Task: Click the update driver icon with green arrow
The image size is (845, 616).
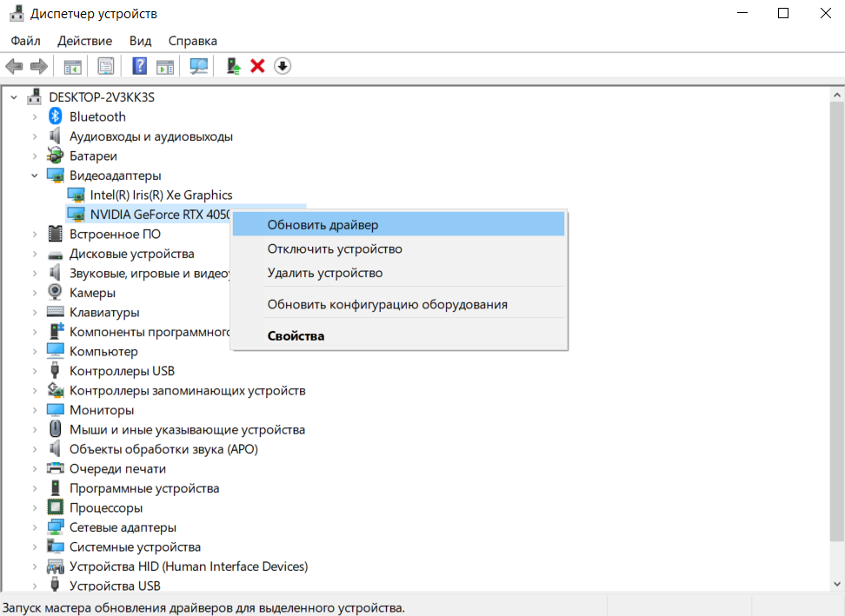Action: point(233,66)
